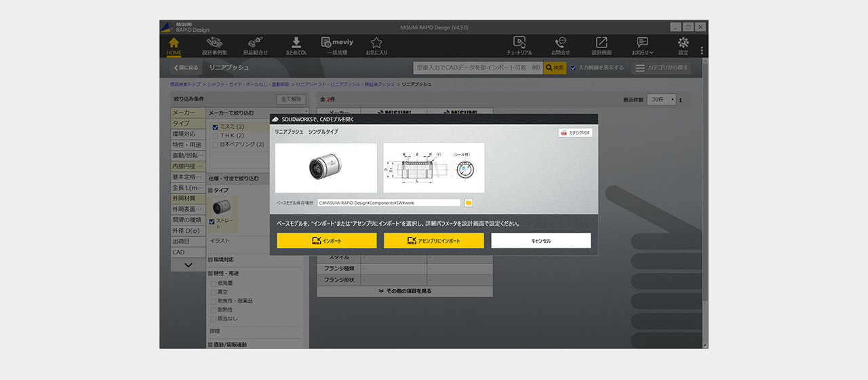This screenshot has width=868, height=380.
Task: Toggle 入力候補を表示する checkbox
Action: 573,68
